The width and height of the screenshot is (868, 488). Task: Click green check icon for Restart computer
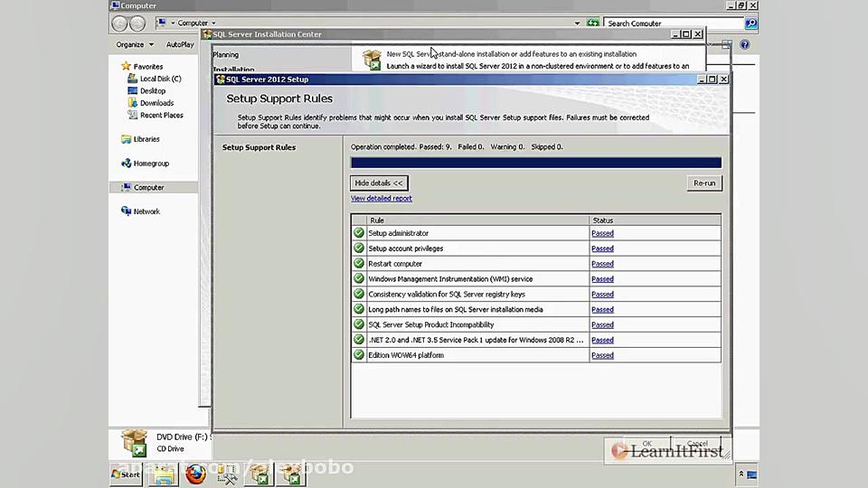359,263
